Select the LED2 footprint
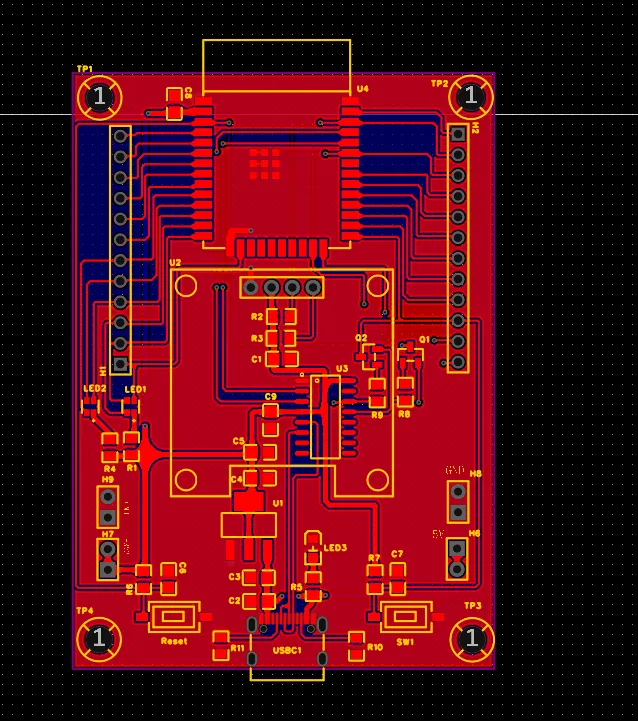Image resolution: width=638 pixels, height=721 pixels. 90,406
